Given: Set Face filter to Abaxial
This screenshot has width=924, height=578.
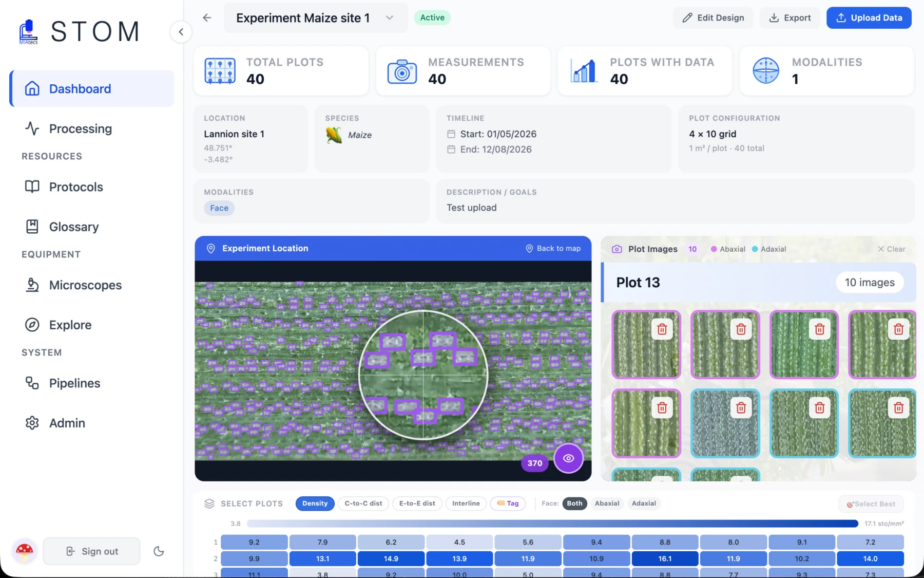Looking at the screenshot, I should point(607,504).
